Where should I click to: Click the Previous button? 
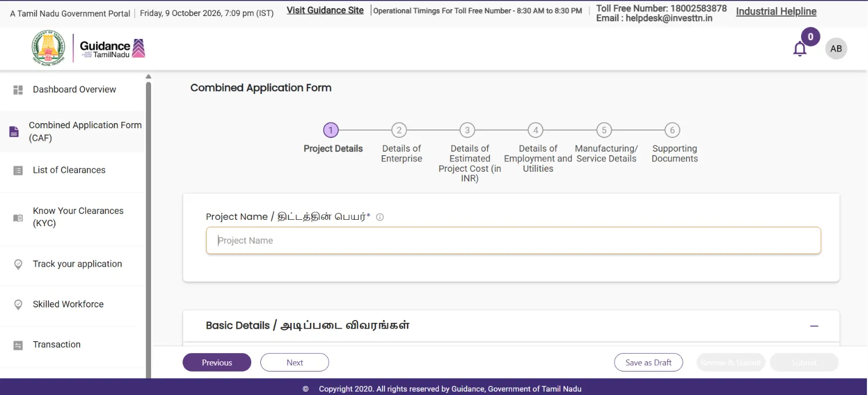pyautogui.click(x=217, y=362)
